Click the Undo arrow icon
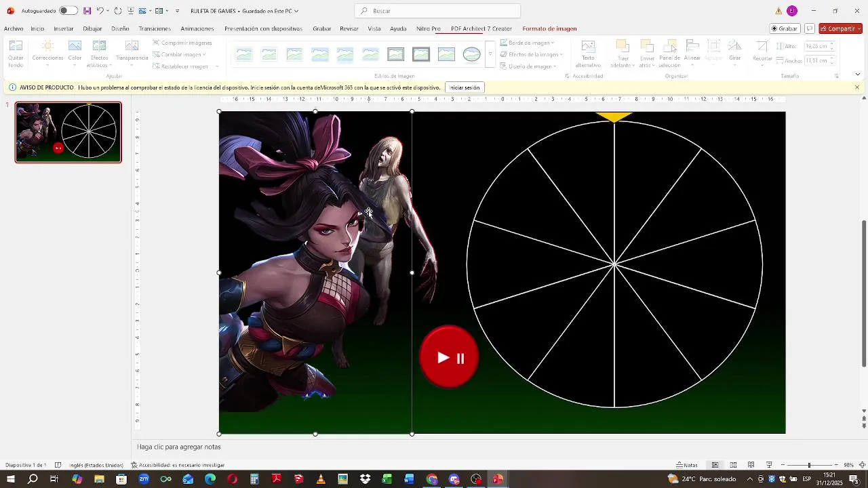This screenshot has height=488, width=868. click(x=100, y=11)
